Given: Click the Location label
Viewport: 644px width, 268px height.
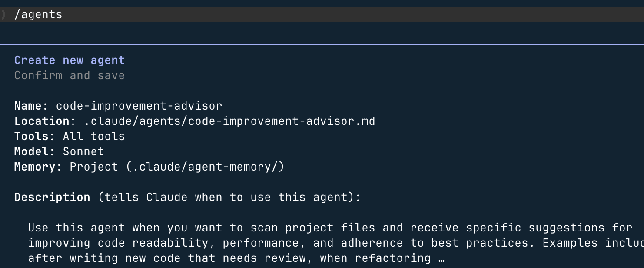Looking at the screenshot, I should coord(42,121).
